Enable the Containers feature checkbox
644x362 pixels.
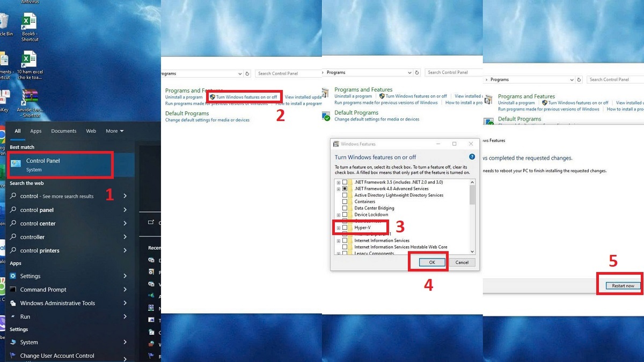345,202
